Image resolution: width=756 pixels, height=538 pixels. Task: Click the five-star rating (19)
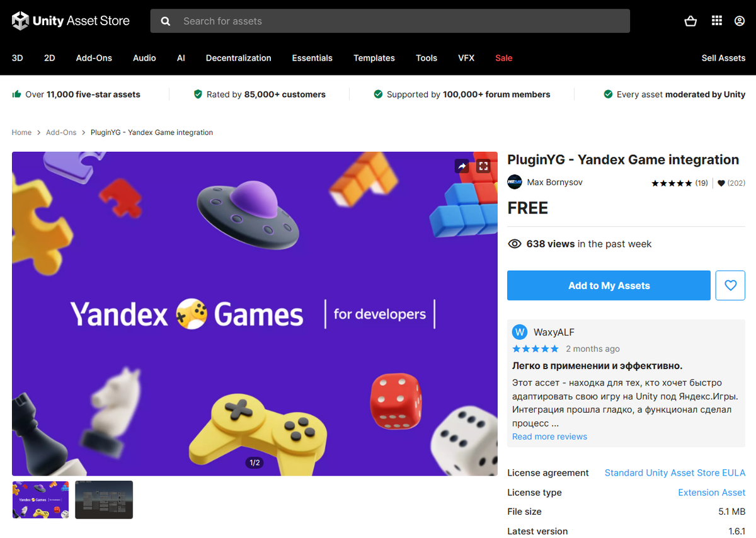click(x=680, y=183)
